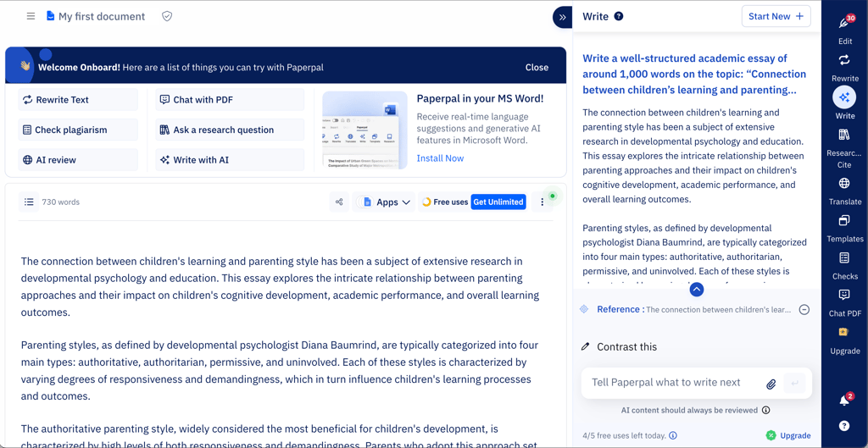Click the essay prompt heading link
The width and height of the screenshot is (868, 448).
[694, 75]
